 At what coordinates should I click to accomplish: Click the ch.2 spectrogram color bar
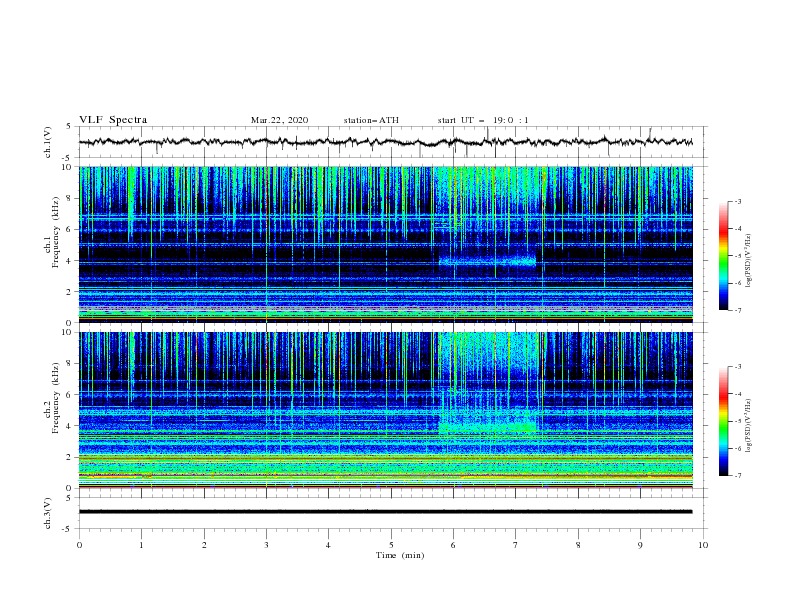click(723, 421)
